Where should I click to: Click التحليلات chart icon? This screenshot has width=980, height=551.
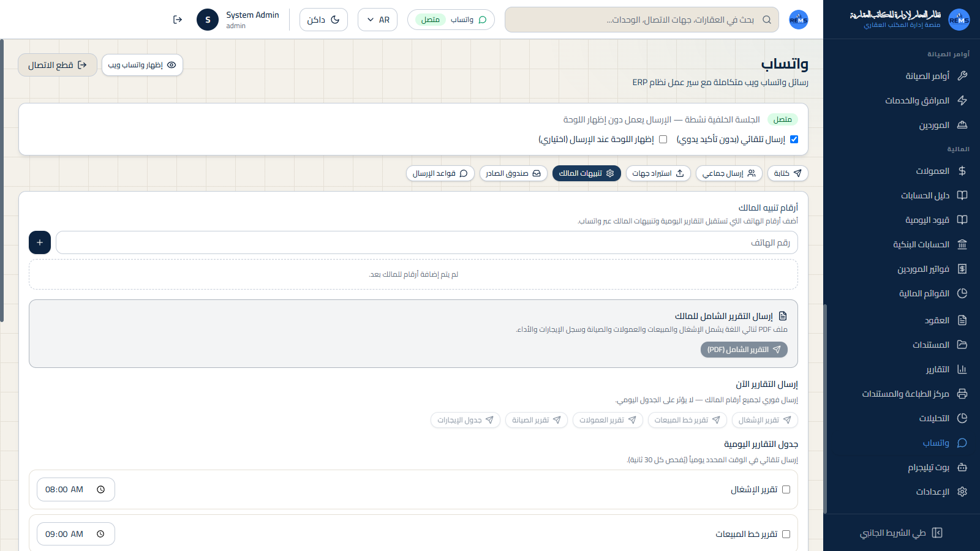962,418
